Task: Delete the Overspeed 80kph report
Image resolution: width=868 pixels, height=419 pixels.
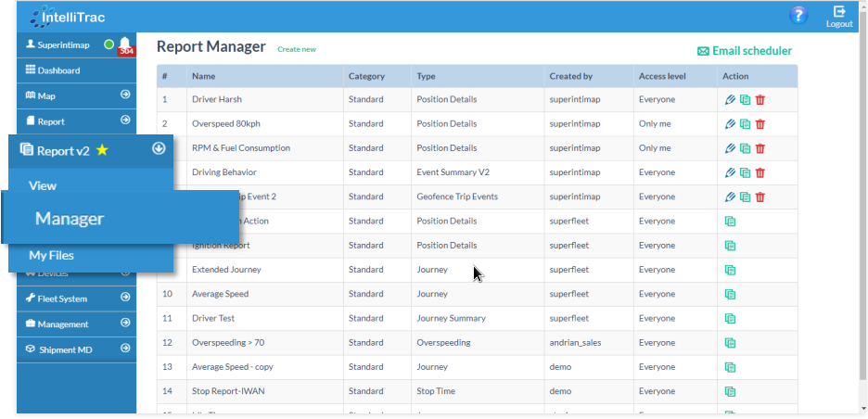Action: point(760,124)
